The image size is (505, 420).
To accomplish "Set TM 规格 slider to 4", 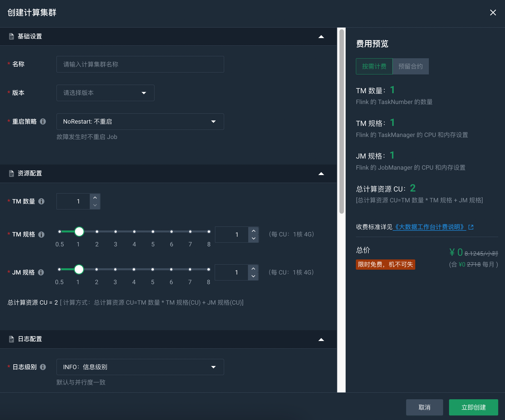I will (134, 232).
